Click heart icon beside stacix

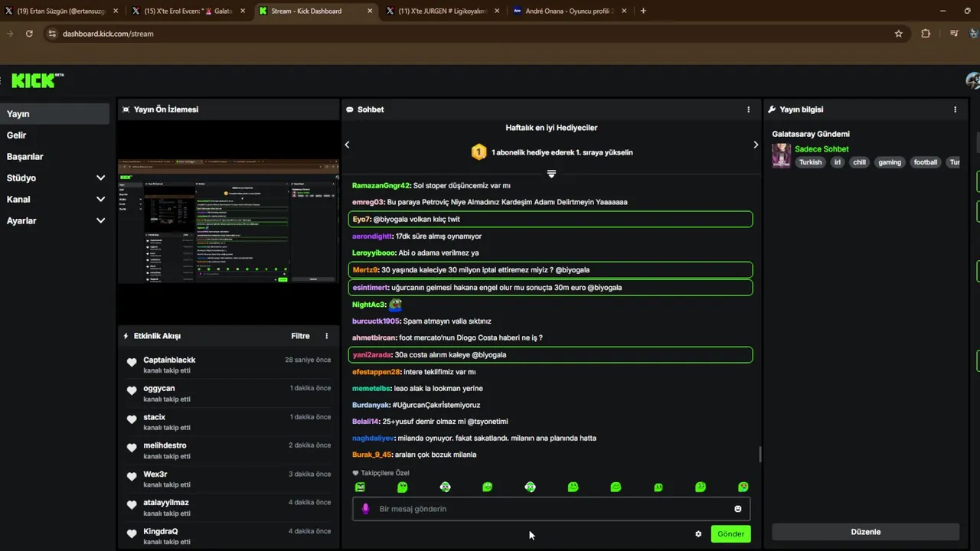[132, 419]
